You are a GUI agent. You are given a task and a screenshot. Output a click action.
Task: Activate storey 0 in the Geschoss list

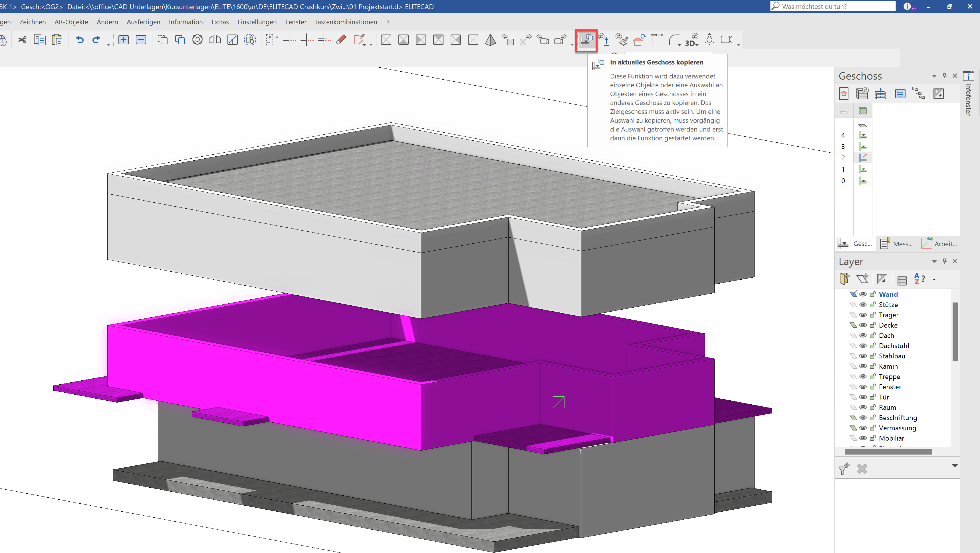[862, 181]
